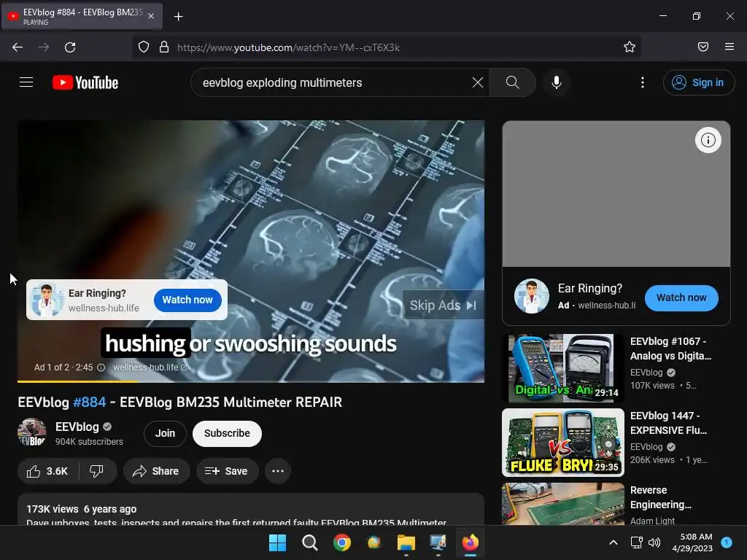Open Windows Start menu
This screenshot has width=747, height=560.
tap(277, 542)
